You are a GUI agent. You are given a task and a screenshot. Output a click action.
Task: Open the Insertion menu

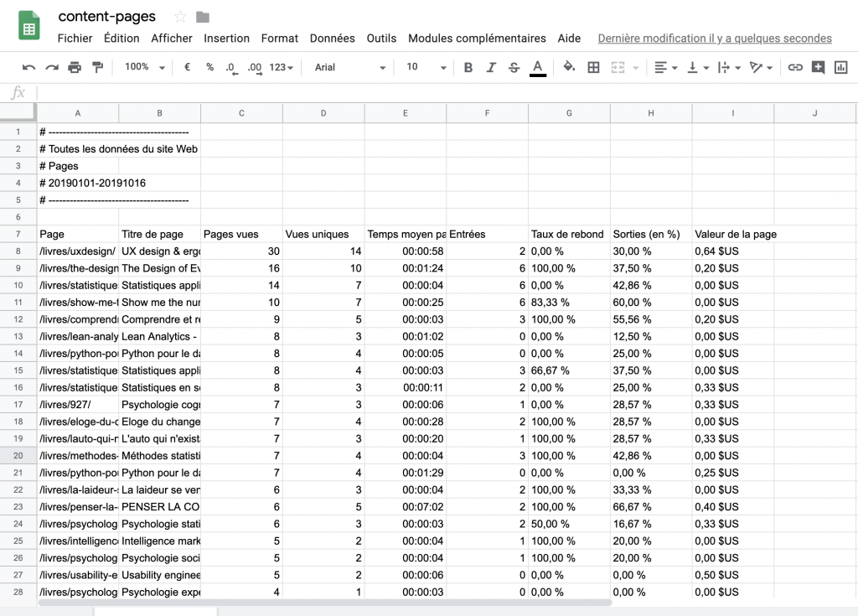click(x=226, y=39)
